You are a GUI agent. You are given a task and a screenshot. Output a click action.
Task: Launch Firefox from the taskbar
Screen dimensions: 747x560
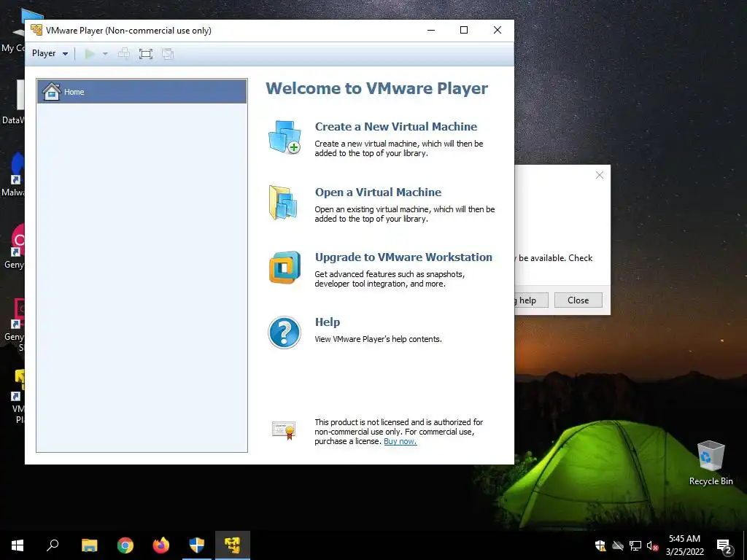pos(161,545)
